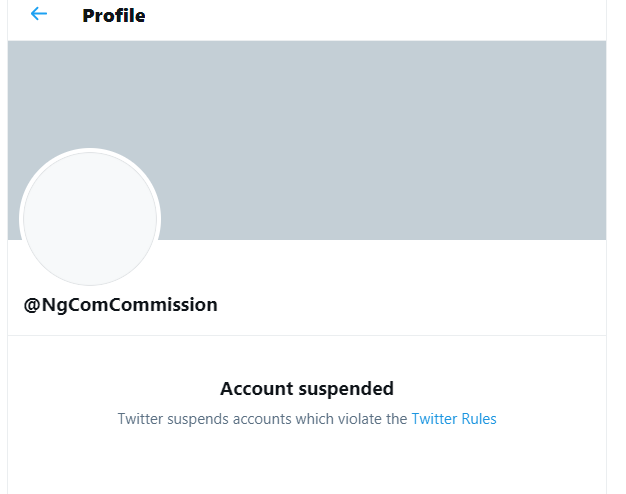Image resolution: width=626 pixels, height=494 pixels.
Task: Click the white area right of @NgComCommission
Action: pyautogui.click(x=420, y=305)
